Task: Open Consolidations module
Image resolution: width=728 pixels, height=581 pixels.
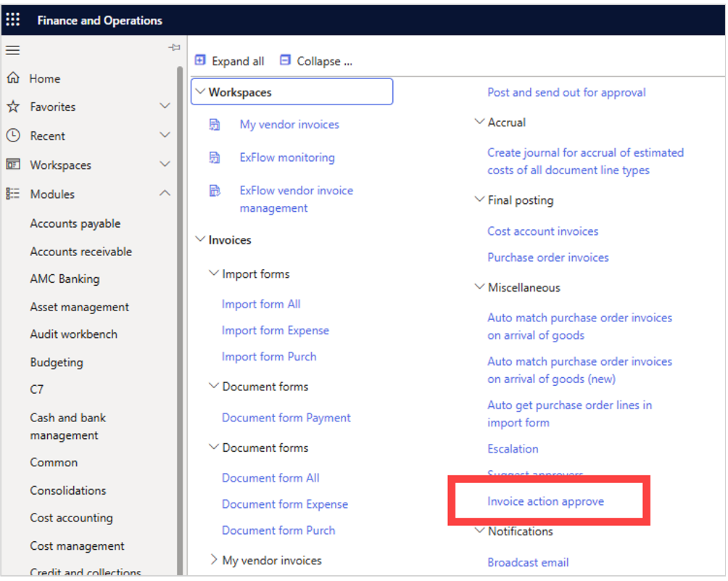Action: [67, 490]
